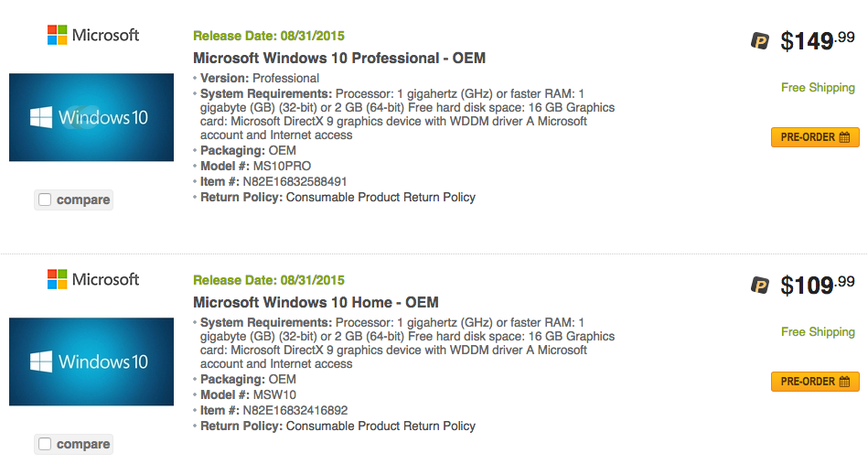Click the $149.99 price
The height and width of the screenshot is (464, 868).
click(817, 41)
